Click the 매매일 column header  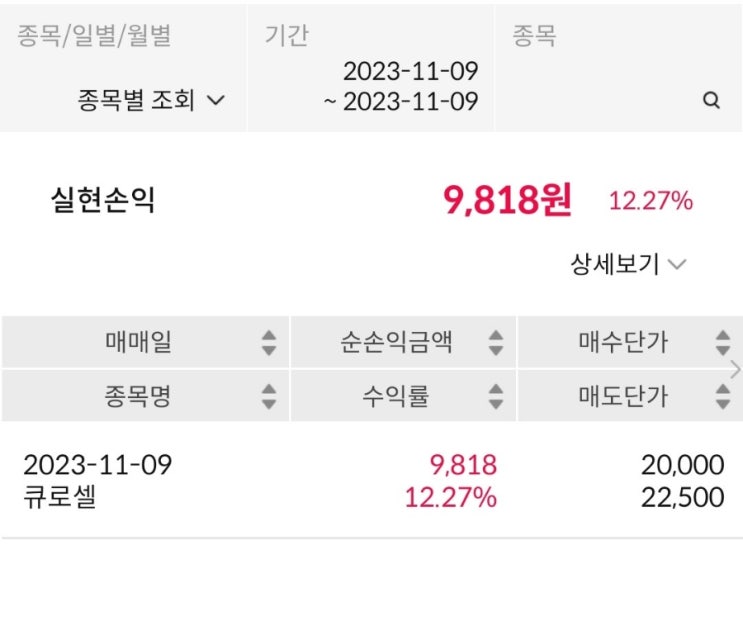[138, 343]
